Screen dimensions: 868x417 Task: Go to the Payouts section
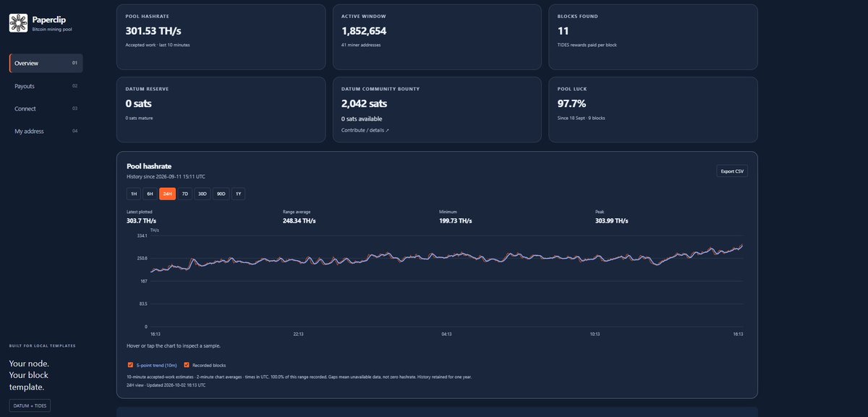46,86
